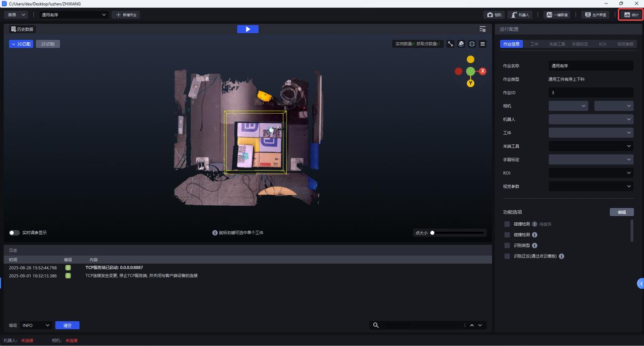Open the 通用有序 job selector dropdown
The image size is (644, 346).
tap(73, 15)
